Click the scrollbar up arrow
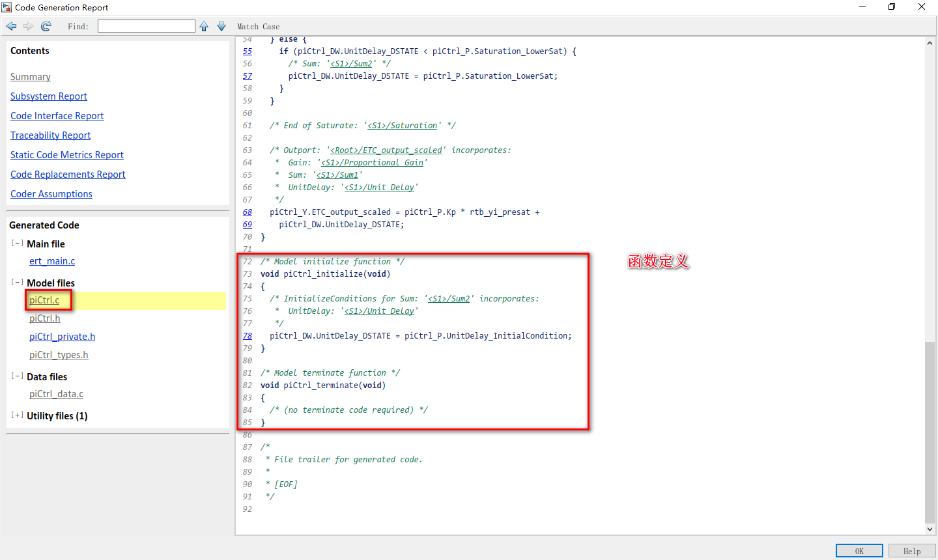The width and height of the screenshot is (938, 560). pyautogui.click(x=930, y=42)
